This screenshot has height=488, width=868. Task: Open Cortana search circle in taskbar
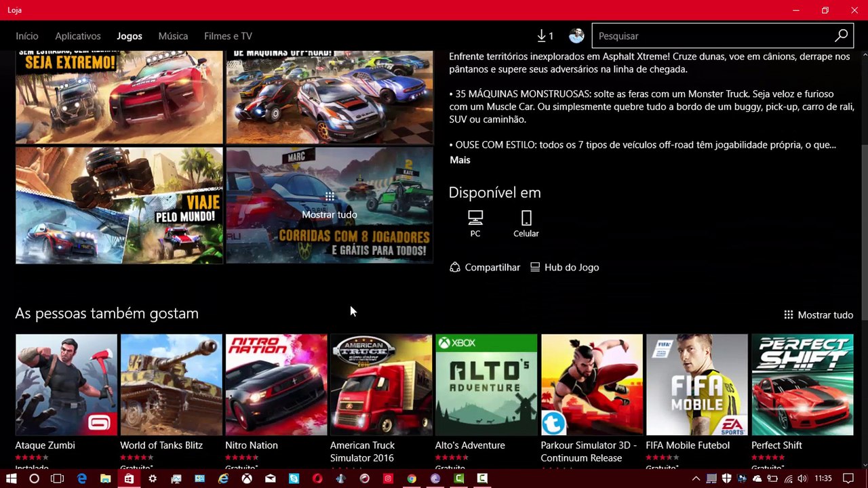click(35, 479)
